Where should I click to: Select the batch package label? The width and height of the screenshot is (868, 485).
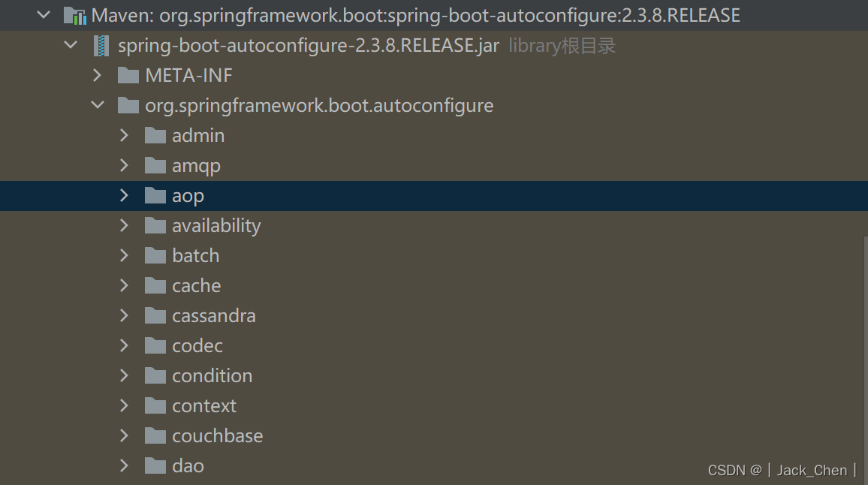(x=196, y=256)
